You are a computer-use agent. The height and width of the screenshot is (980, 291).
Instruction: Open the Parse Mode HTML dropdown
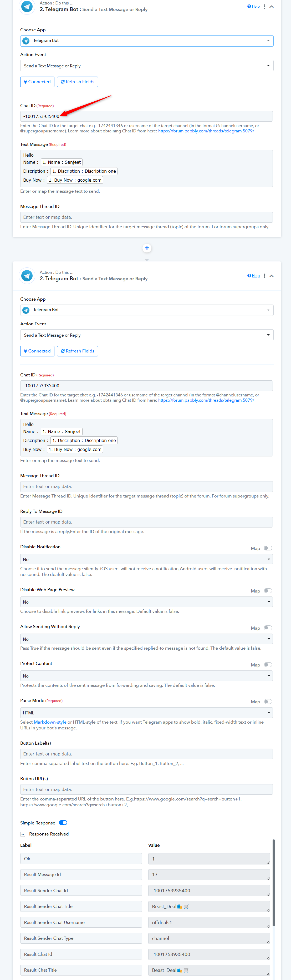[x=146, y=713]
